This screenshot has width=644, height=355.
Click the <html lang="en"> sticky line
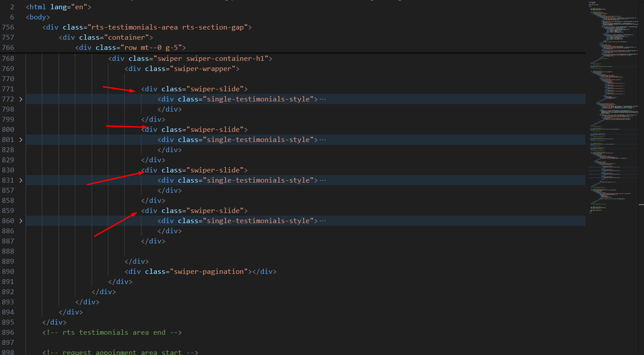pyautogui.click(x=58, y=7)
